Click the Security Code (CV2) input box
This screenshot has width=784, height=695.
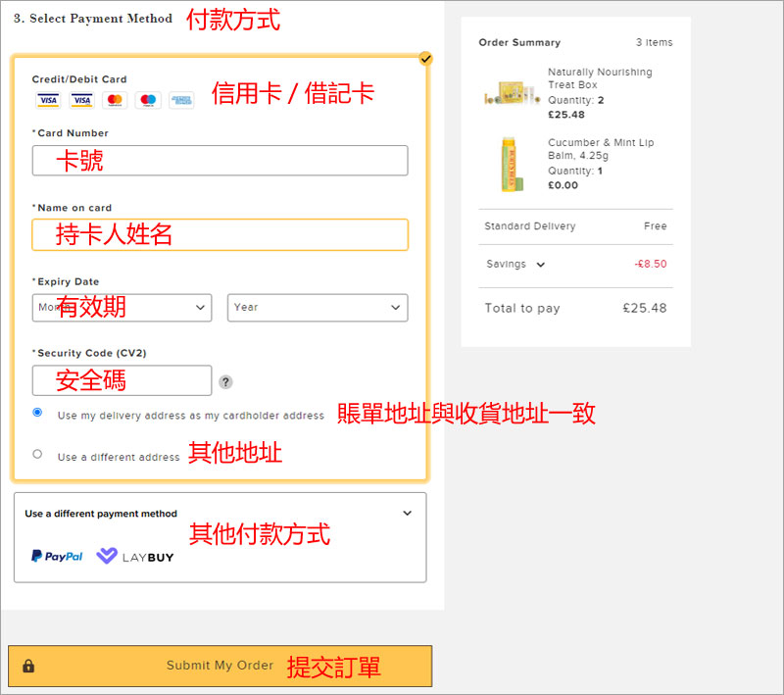122,380
